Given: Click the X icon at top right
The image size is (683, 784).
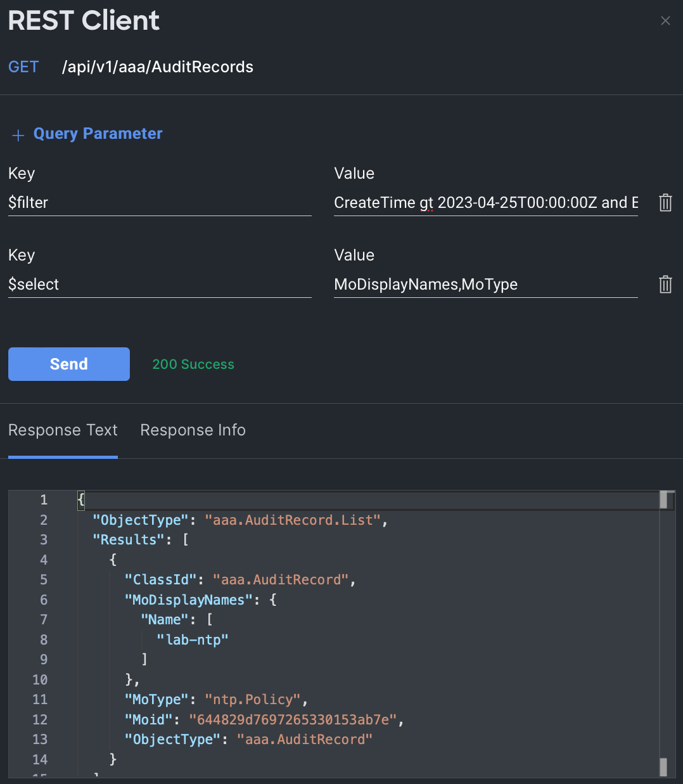Looking at the screenshot, I should point(665,20).
